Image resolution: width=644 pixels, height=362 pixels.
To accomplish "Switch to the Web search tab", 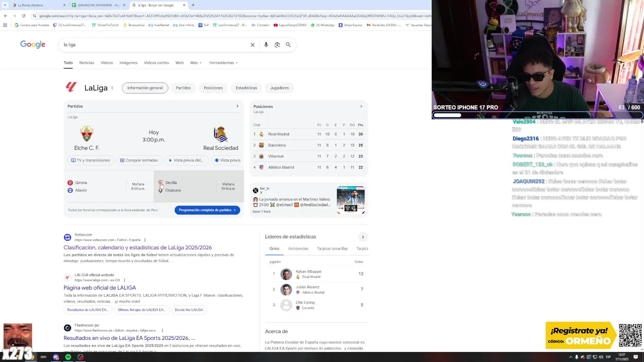I will tap(179, 63).
